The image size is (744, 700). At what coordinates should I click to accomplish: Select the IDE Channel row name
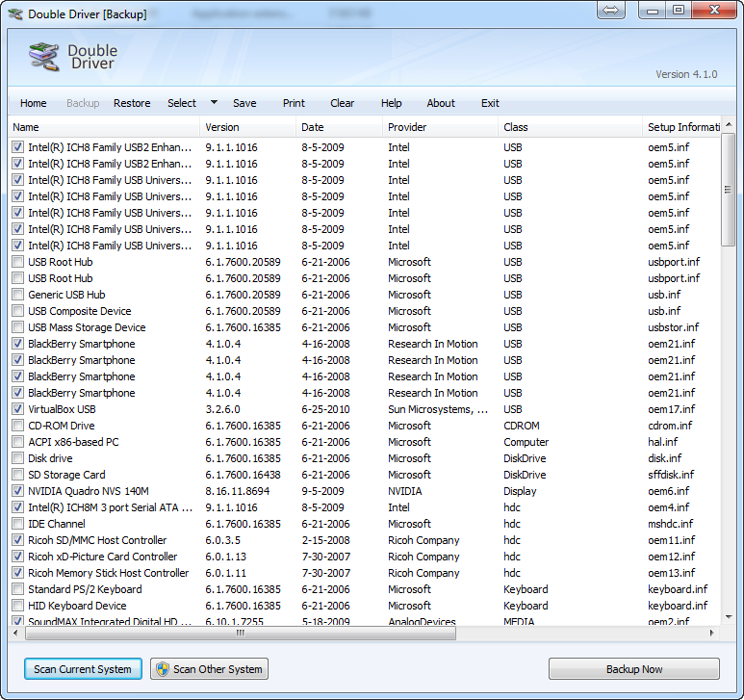point(57,524)
